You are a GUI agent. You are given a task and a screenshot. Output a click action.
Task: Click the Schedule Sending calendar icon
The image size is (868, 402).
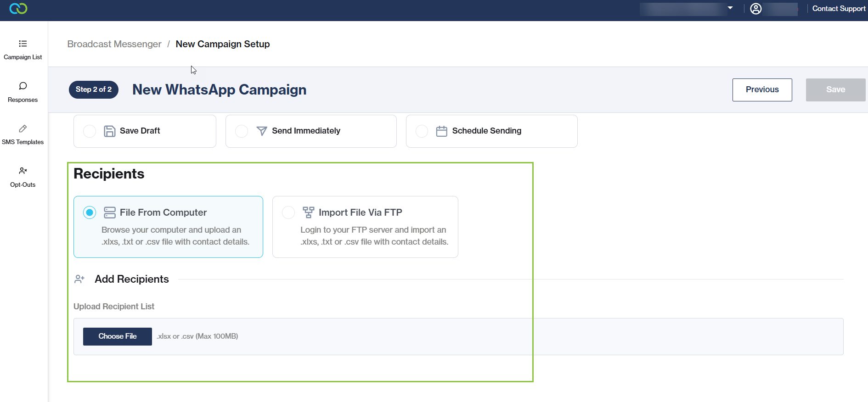[441, 131]
